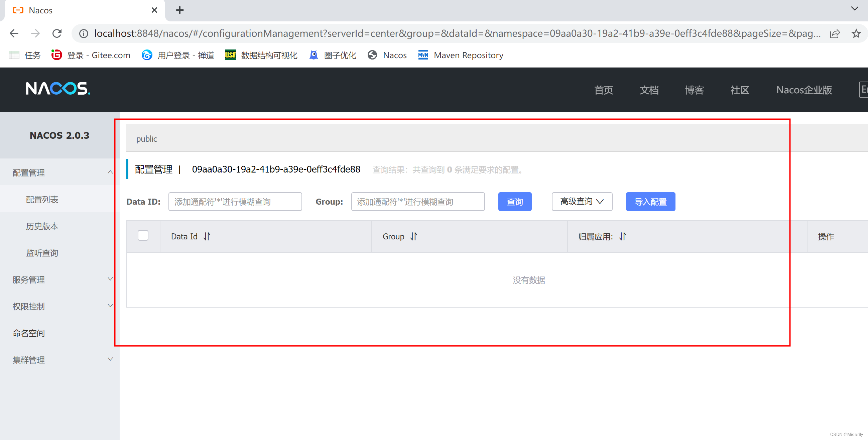Tick the select-all checkbox in the table header
868x440 pixels.
[143, 235]
